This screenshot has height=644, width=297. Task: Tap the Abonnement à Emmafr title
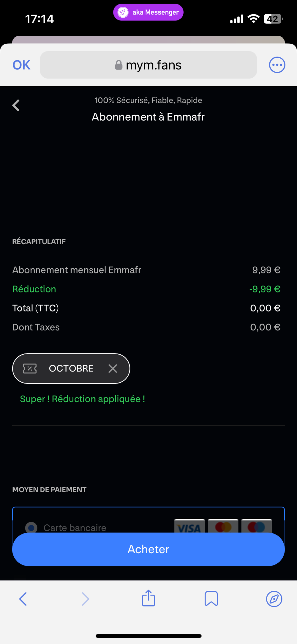click(x=148, y=117)
